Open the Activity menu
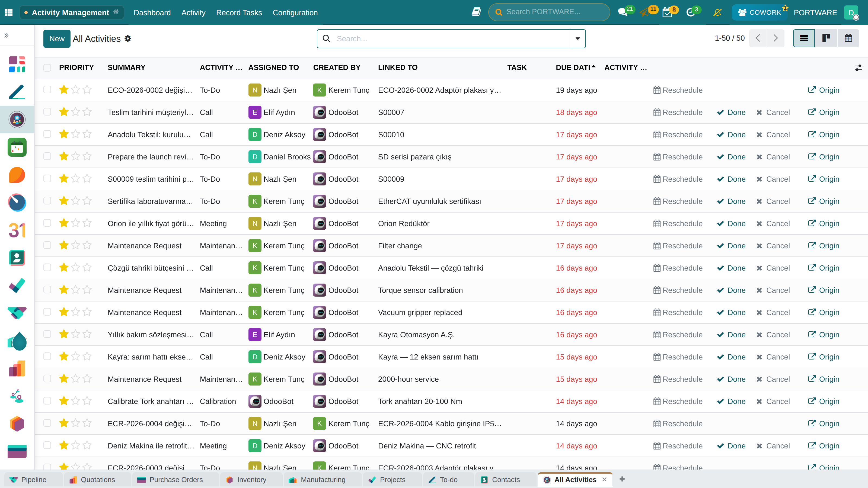This screenshot has height=488, width=868. 193,12
